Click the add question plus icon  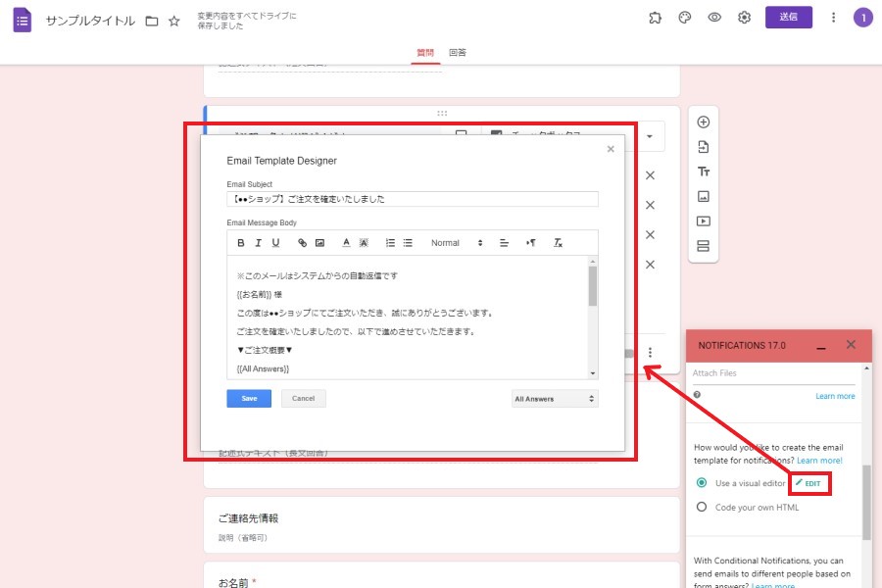tap(703, 122)
